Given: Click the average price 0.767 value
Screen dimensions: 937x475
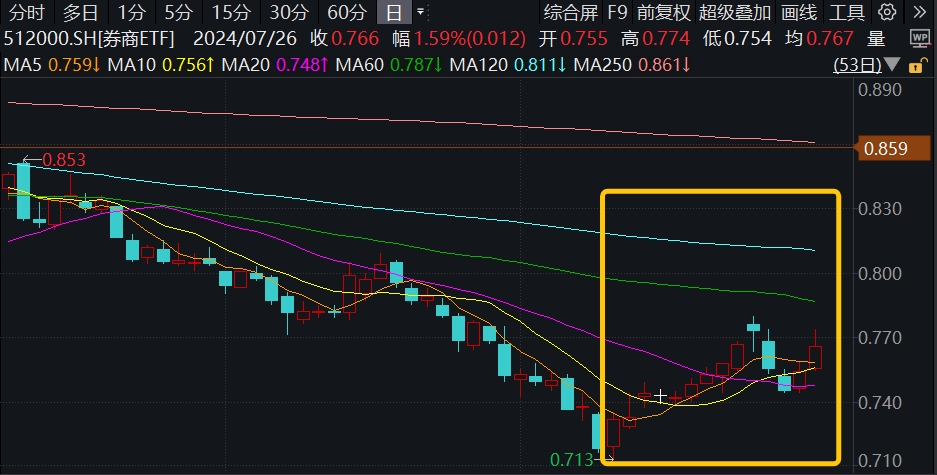Looking at the screenshot, I should [x=829, y=39].
